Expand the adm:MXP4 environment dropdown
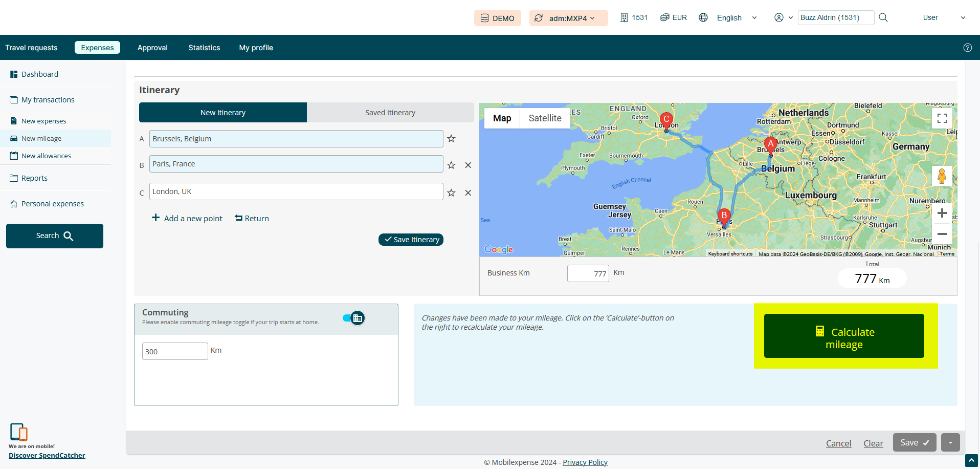 pyautogui.click(x=568, y=18)
